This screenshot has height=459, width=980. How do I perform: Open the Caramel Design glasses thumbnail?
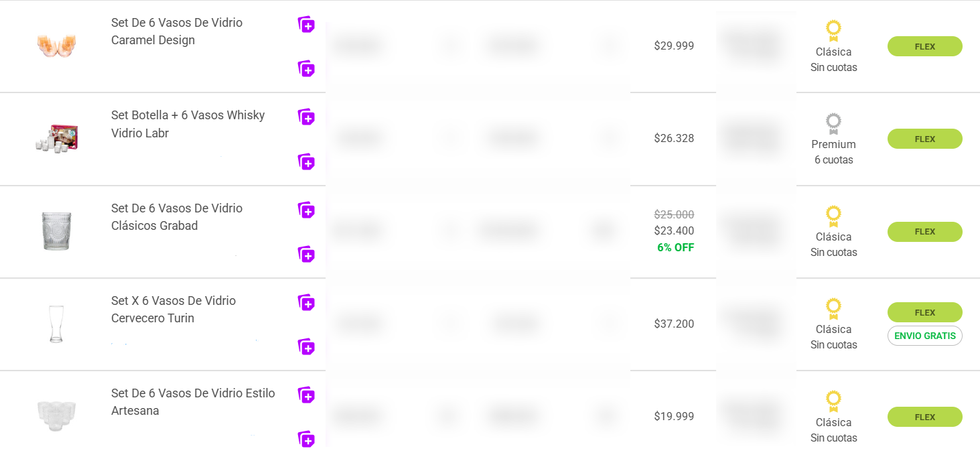(57, 45)
